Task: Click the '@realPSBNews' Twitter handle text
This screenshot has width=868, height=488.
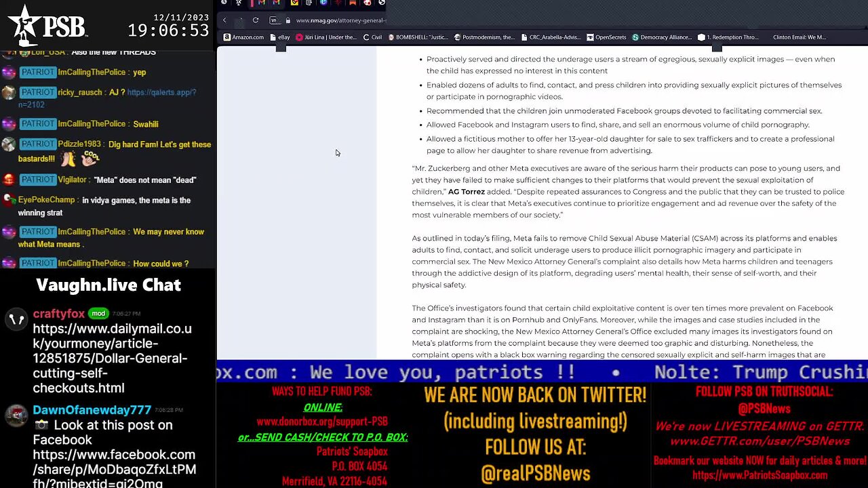Action: pyautogui.click(x=536, y=473)
